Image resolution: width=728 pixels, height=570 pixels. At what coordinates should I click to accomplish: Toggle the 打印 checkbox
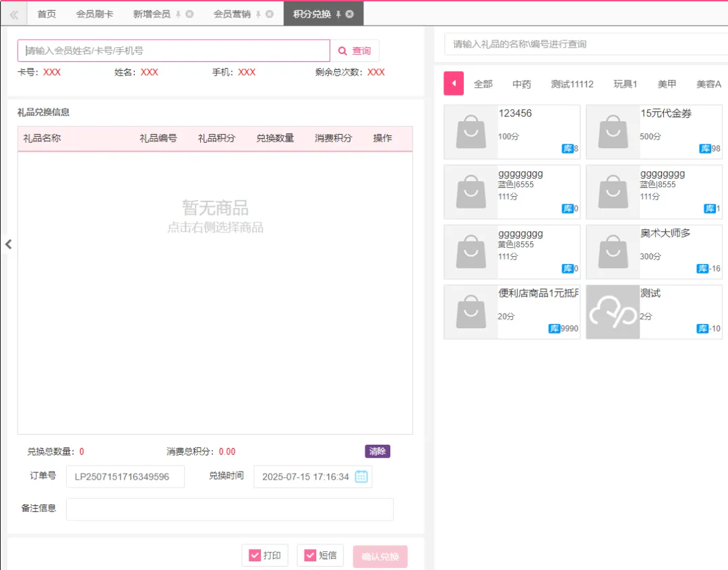(255, 556)
